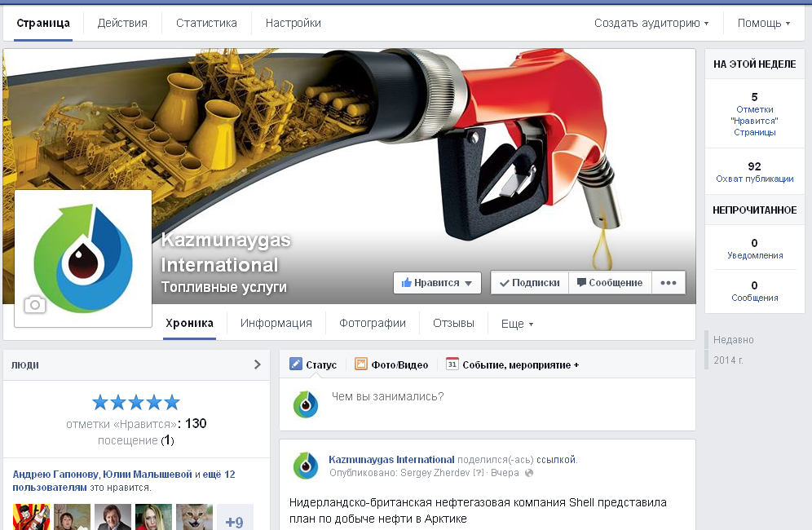The height and width of the screenshot is (530, 812).
Task: Open the Информация tab
Action: (276, 323)
